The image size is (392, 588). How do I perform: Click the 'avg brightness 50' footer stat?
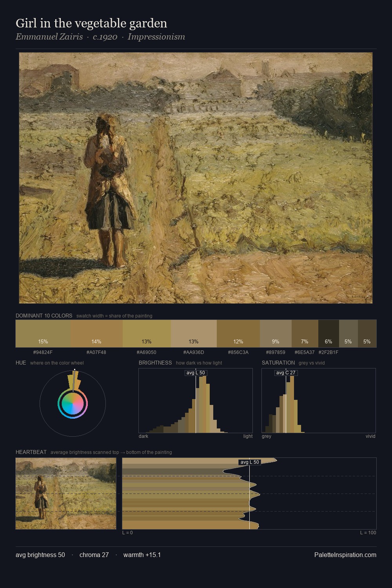point(40,555)
